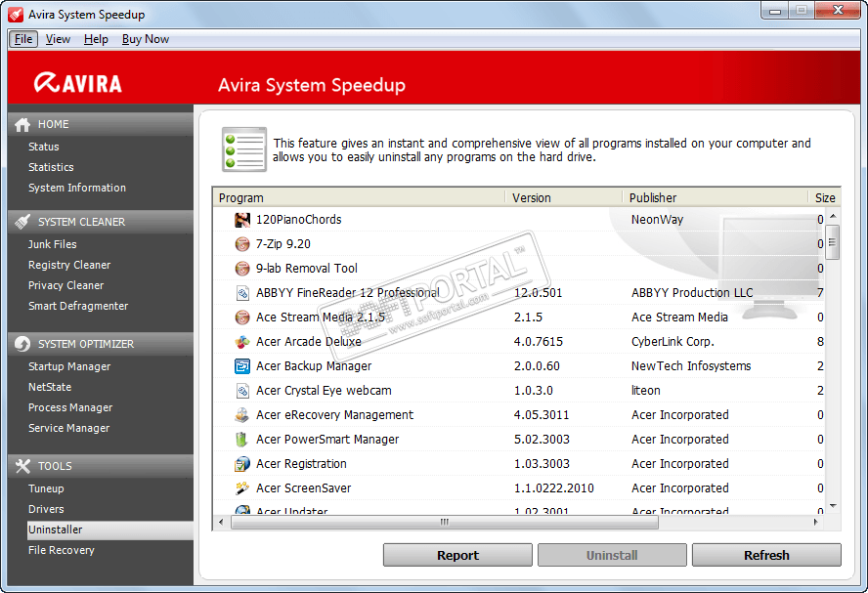Click version 12.0.501 cell
868x593 pixels.
pyautogui.click(x=538, y=293)
